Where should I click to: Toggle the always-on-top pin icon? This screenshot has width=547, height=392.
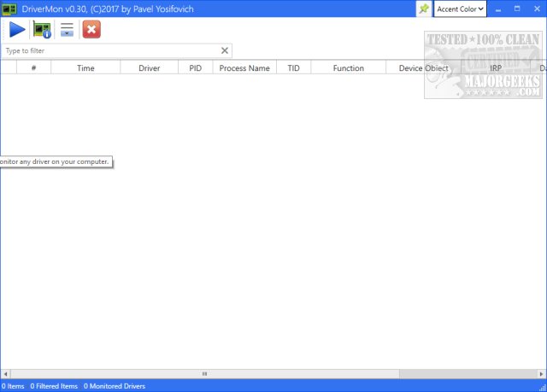[x=424, y=9]
